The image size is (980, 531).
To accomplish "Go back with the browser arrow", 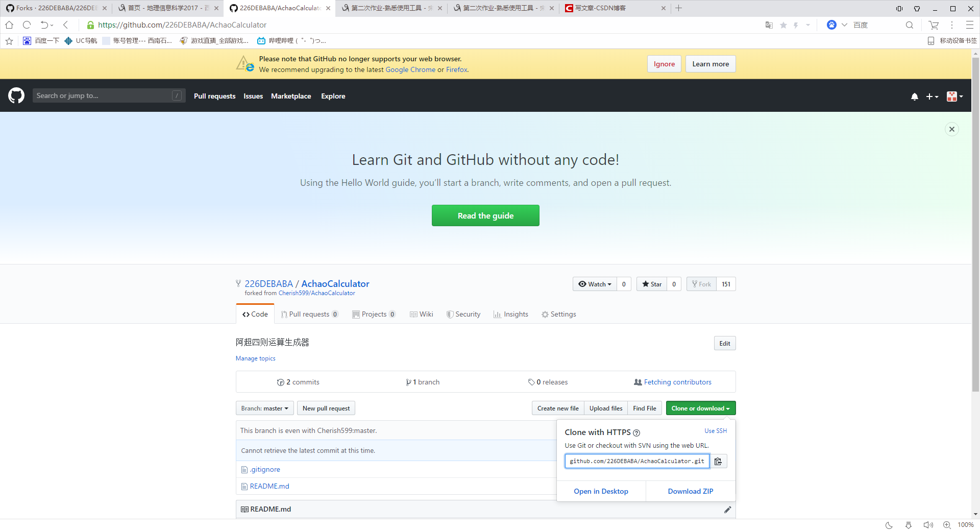I will coord(65,25).
